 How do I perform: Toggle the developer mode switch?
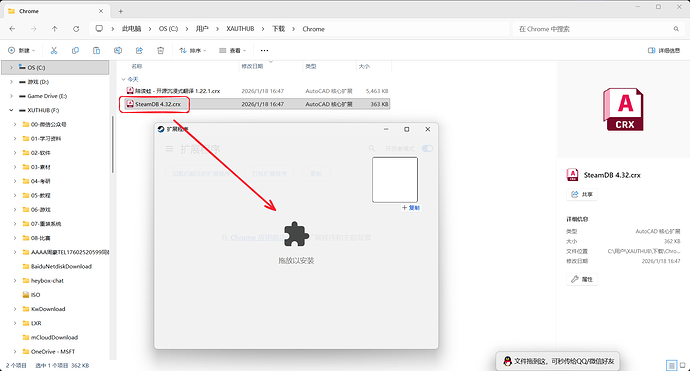427,149
